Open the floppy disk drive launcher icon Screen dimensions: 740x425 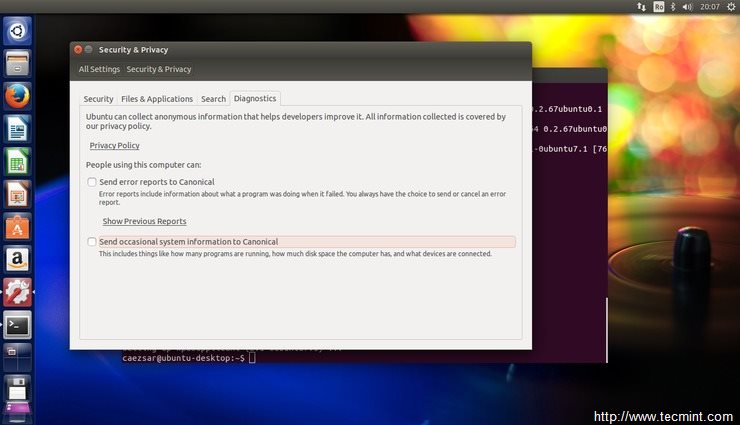point(17,390)
